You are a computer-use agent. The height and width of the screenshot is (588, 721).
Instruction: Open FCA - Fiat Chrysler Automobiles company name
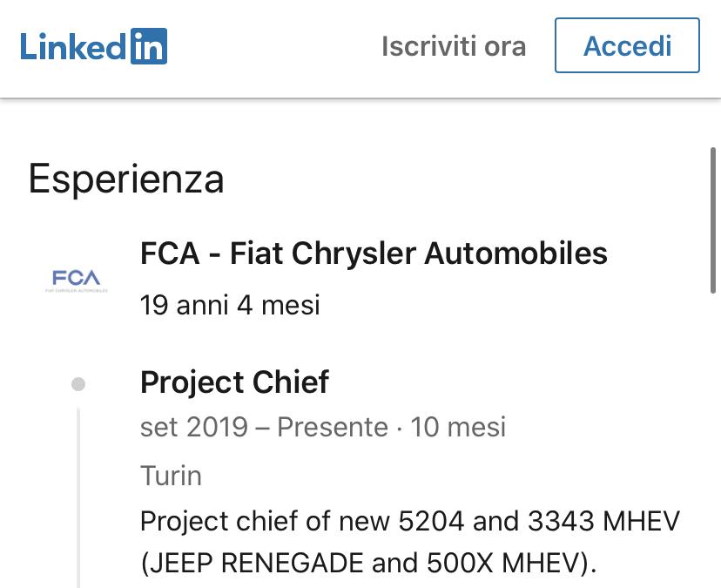point(374,253)
